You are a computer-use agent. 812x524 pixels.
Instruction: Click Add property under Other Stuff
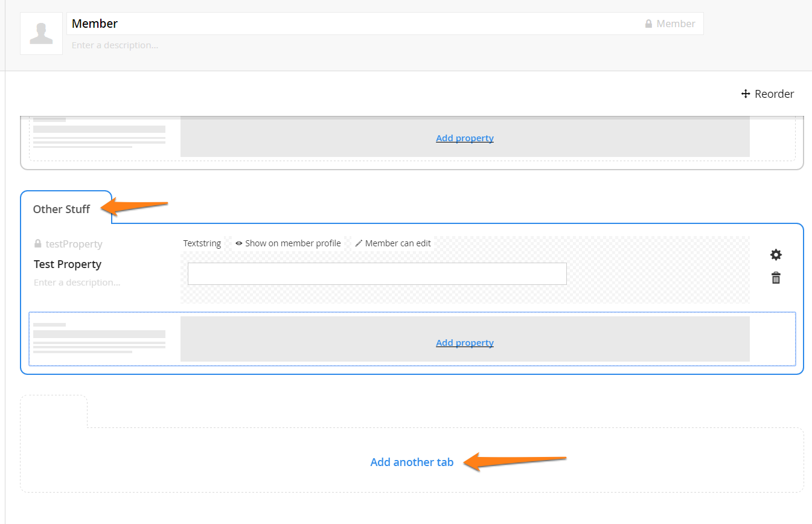[x=464, y=343]
